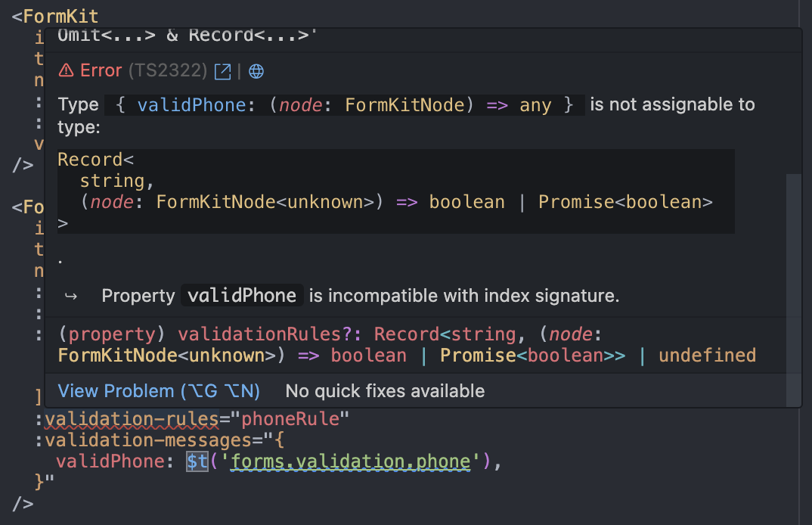Click the validPhone key in validation-messages
This screenshot has width=812, height=525.
pos(110,461)
